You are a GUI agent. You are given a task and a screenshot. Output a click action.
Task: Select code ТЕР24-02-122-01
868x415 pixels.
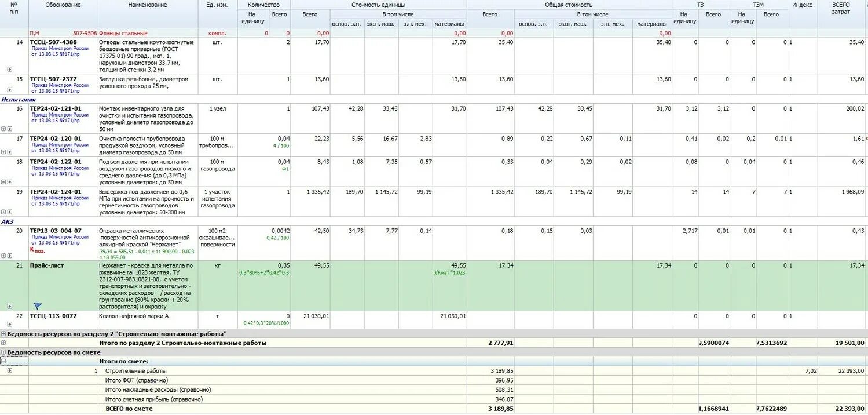point(56,162)
